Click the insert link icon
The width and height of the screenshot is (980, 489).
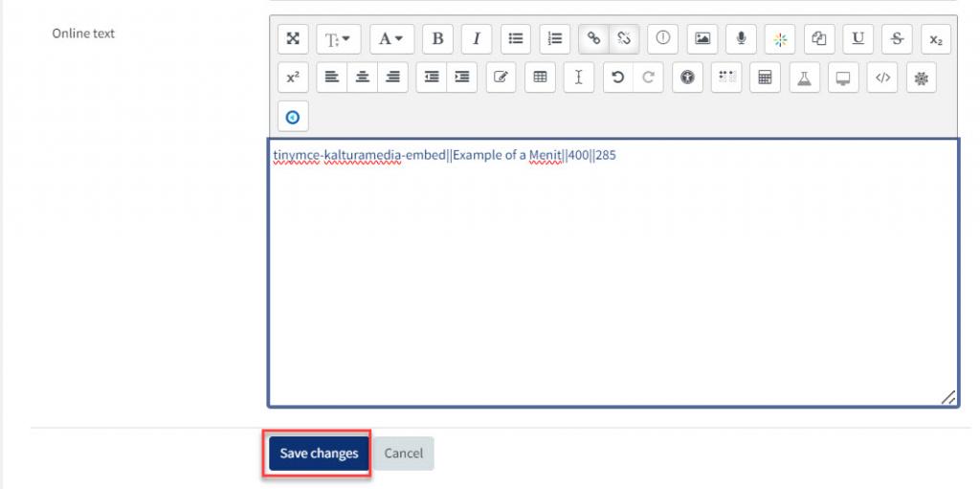pos(593,38)
